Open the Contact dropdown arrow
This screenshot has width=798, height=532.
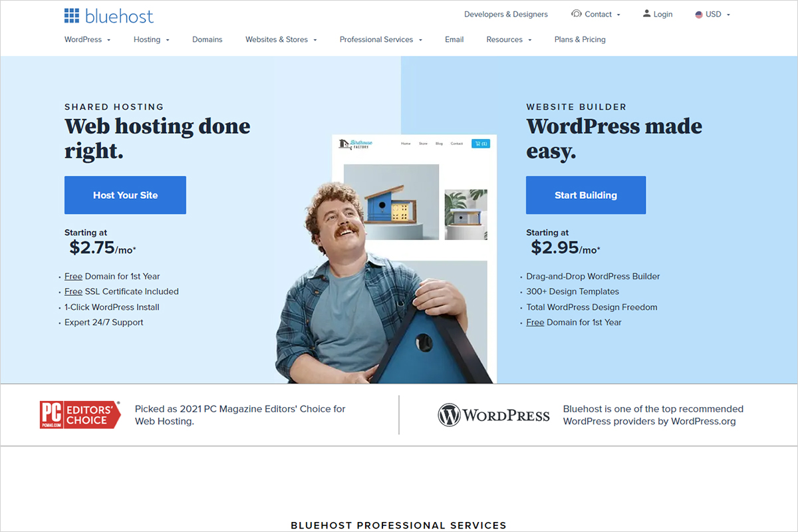(618, 15)
